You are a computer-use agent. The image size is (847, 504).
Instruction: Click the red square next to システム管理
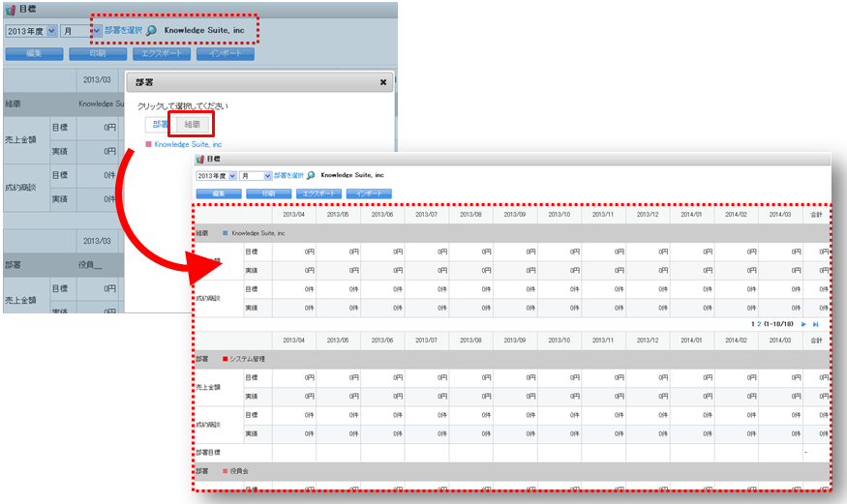point(227,359)
